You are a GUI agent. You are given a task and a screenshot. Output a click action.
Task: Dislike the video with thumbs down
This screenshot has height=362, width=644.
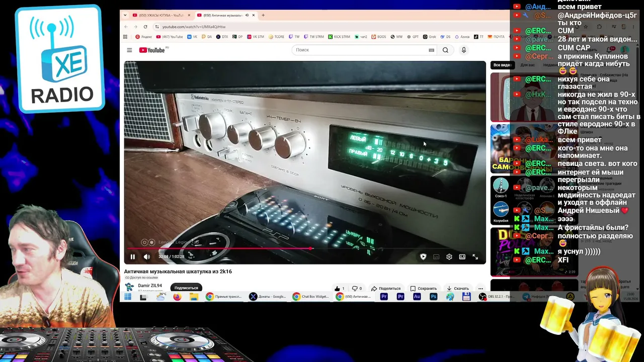357,289
